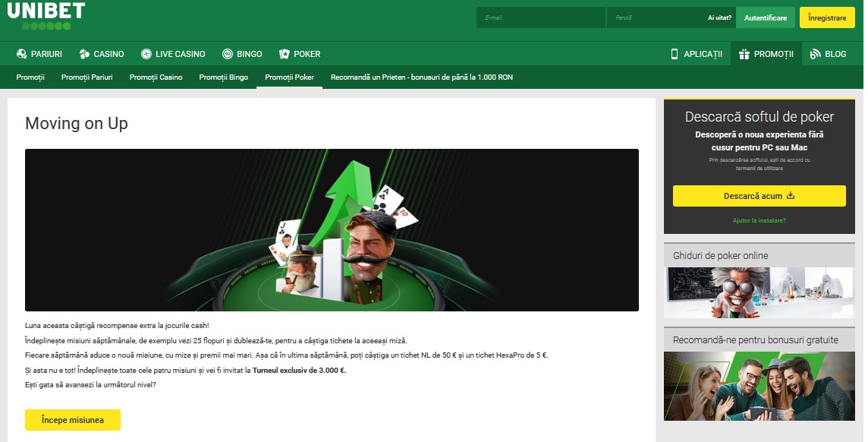The image size is (868, 442).
Task: Click the yellow Înregistrare button
Action: pyautogui.click(x=827, y=17)
